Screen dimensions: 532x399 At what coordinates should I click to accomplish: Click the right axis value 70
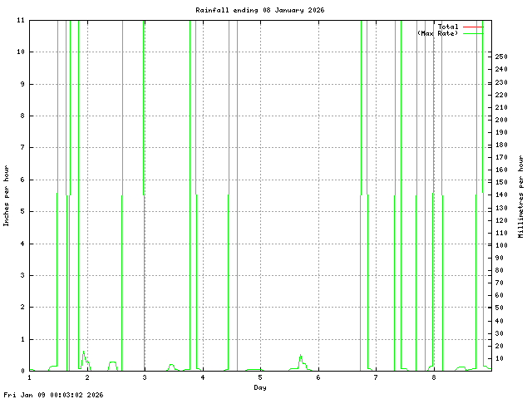(499, 283)
